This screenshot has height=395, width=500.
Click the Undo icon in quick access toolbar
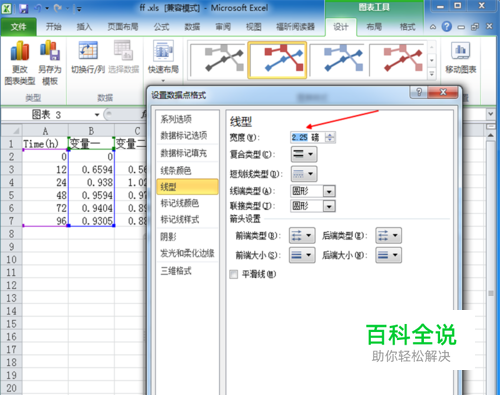click(37, 8)
